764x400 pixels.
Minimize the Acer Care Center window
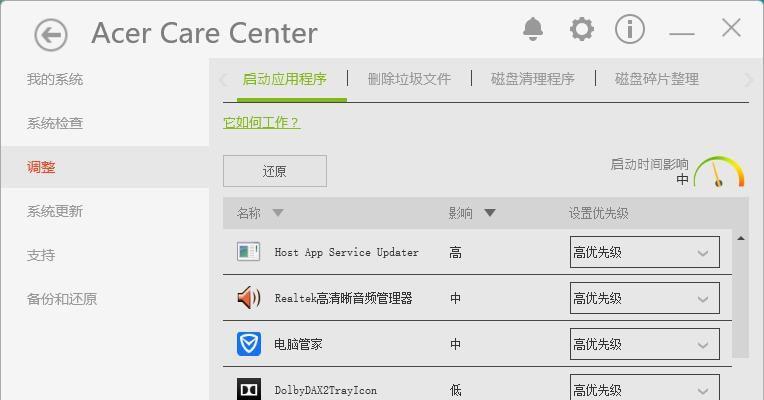[682, 34]
